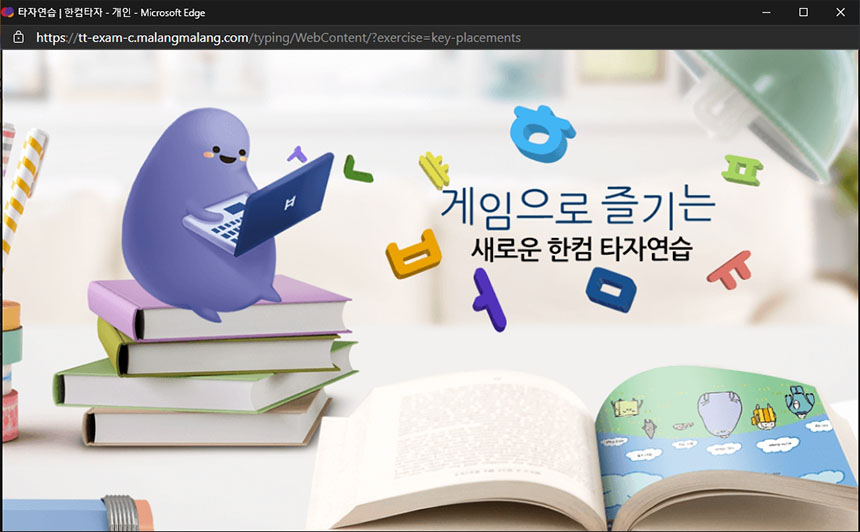The width and height of the screenshot is (860, 532).
Task: Minimize the 타자연습 Edge window
Action: (766, 12)
